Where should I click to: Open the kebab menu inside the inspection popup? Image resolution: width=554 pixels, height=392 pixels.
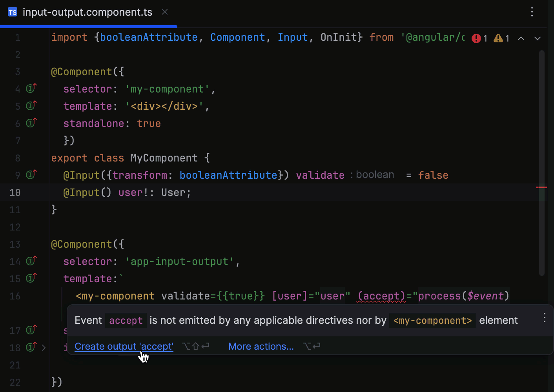(544, 318)
